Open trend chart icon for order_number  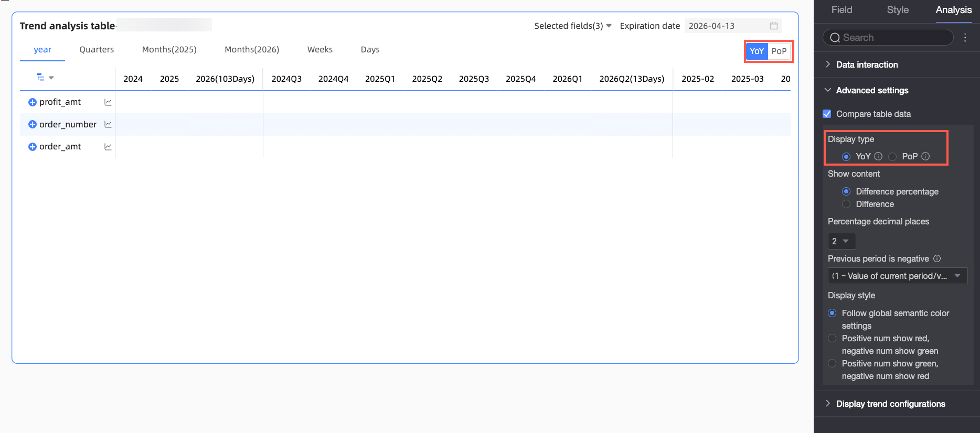[x=108, y=124]
